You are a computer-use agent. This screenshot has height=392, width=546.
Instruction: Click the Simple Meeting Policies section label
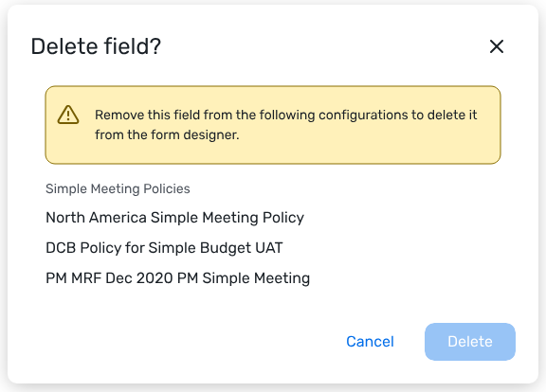tap(118, 188)
